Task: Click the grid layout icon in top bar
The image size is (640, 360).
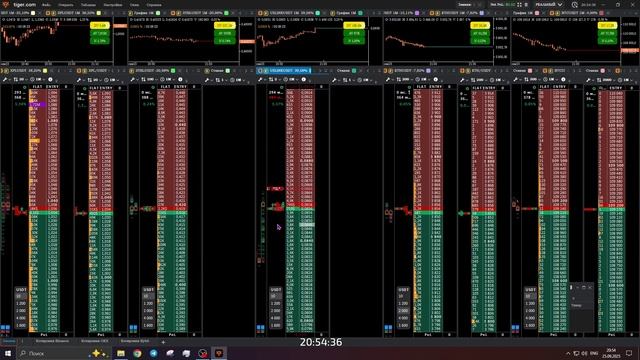Action: [x=519, y=5]
